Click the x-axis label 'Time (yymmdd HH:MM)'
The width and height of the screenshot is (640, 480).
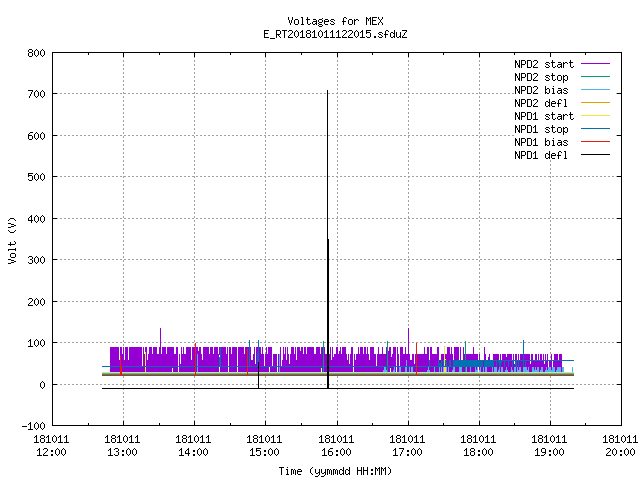(335, 471)
